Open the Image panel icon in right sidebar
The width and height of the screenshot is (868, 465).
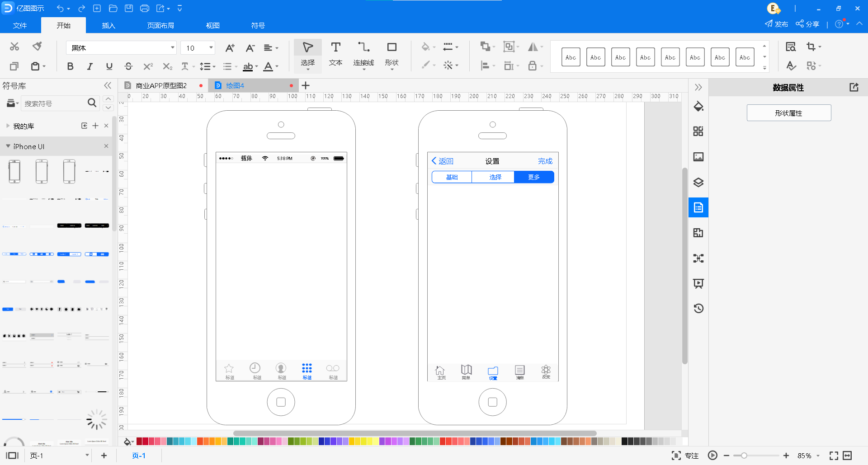pos(698,157)
